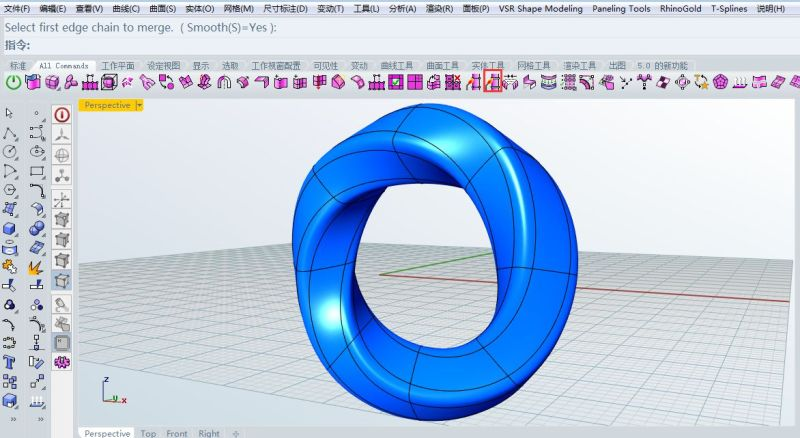Click the green power icon in toolbar
The image size is (800, 438).
(x=14, y=83)
